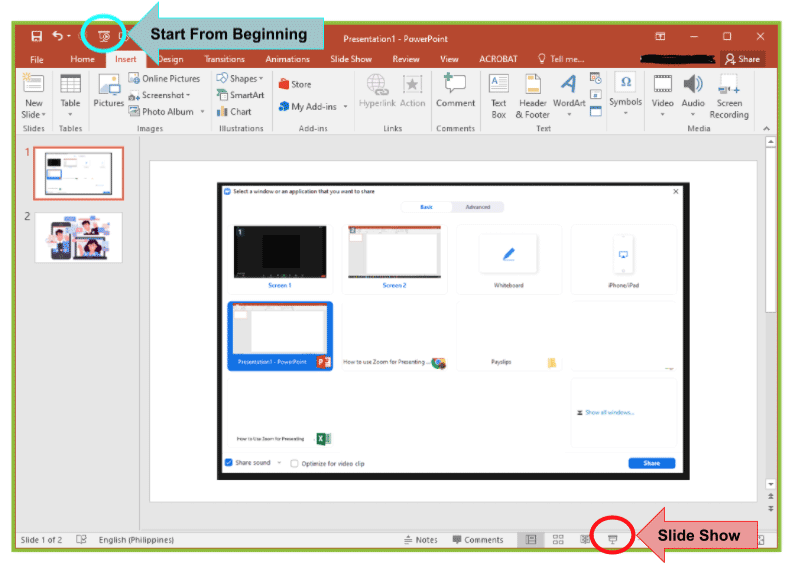Switch to Slide Sorter view
Image resolution: width=796 pixels, height=567 pixels.
tap(558, 540)
